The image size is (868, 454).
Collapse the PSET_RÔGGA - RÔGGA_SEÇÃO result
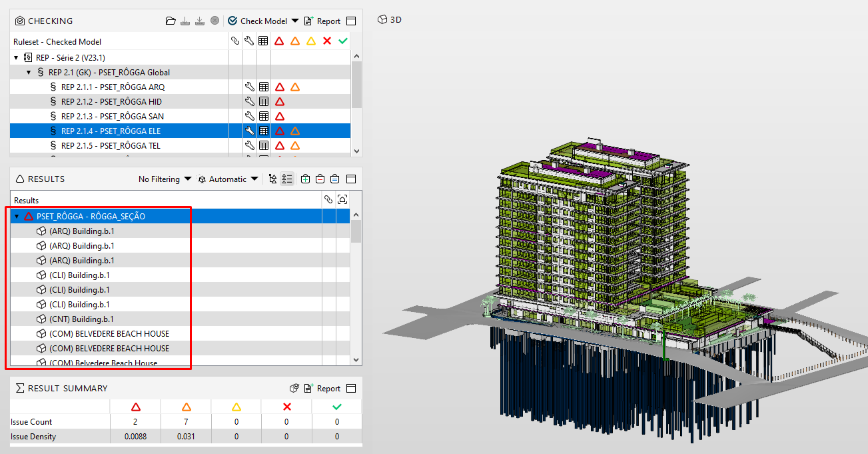17,217
